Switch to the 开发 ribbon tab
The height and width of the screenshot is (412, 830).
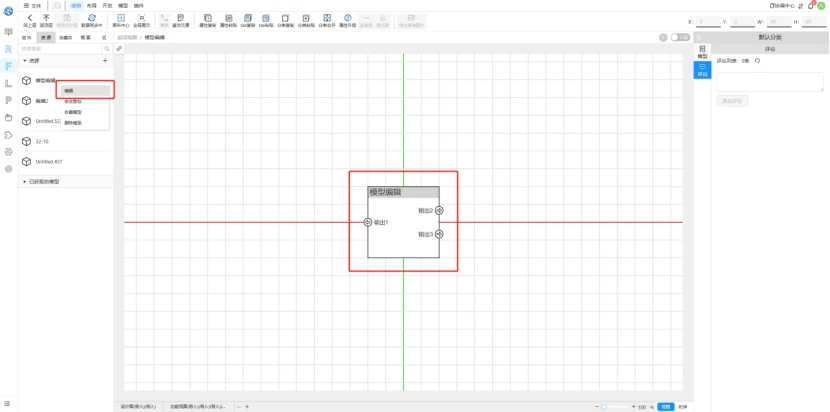click(x=107, y=5)
